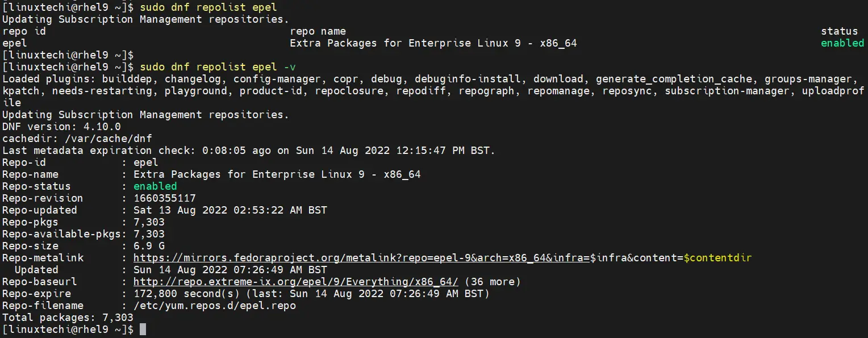Click the 'repo name' column header
This screenshot has height=338, width=868.
[318, 31]
